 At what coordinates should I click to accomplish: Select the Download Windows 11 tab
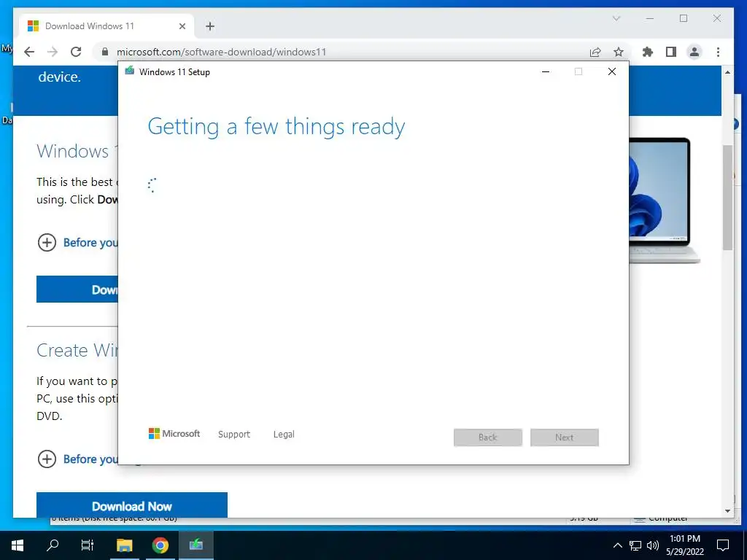pos(107,26)
